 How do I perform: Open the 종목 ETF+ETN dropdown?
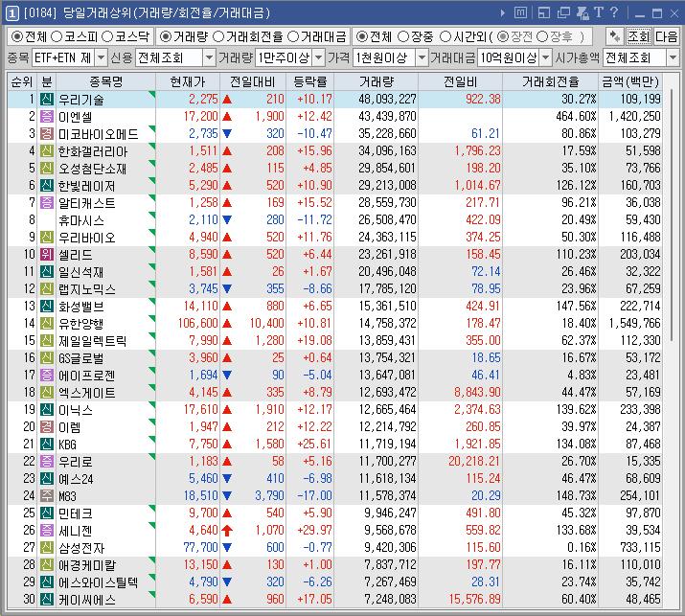pyautogui.click(x=101, y=57)
